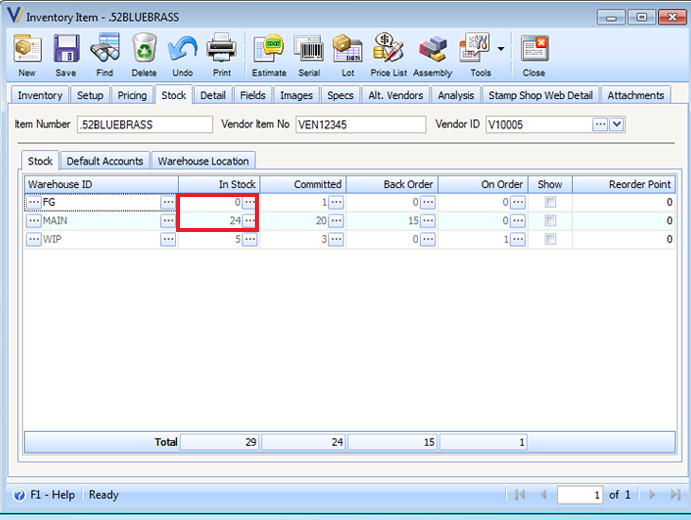Open the Pricing tab
Screen dimensions: 691x520
click(x=132, y=95)
